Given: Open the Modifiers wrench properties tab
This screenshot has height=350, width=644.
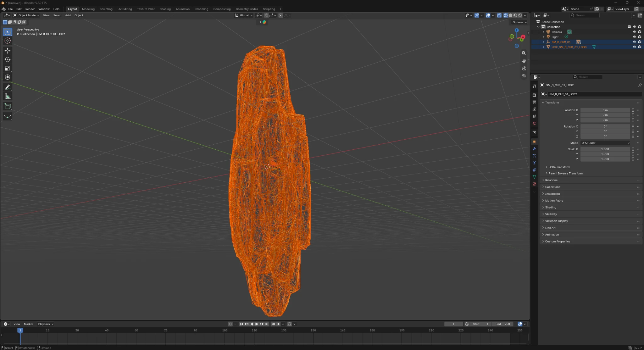Looking at the screenshot, I should (534, 149).
